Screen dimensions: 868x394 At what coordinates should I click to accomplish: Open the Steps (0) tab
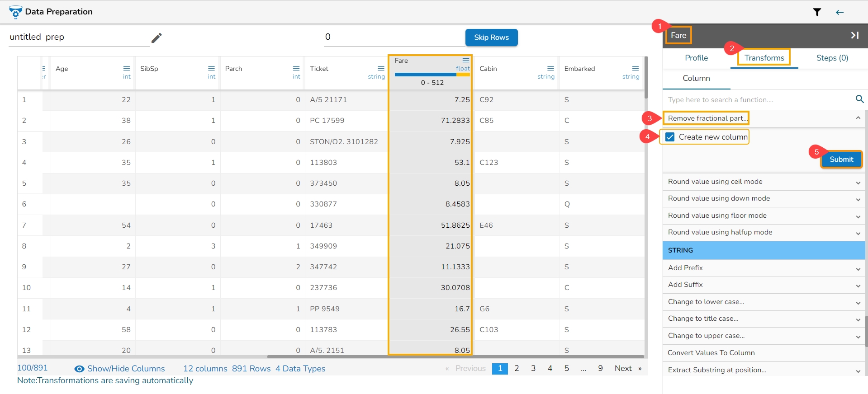tap(832, 58)
